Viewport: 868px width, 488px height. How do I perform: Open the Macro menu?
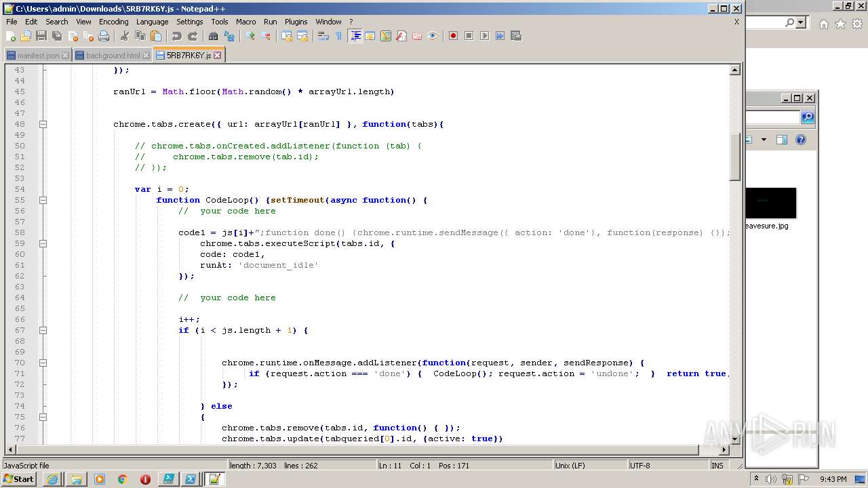pyautogui.click(x=245, y=22)
